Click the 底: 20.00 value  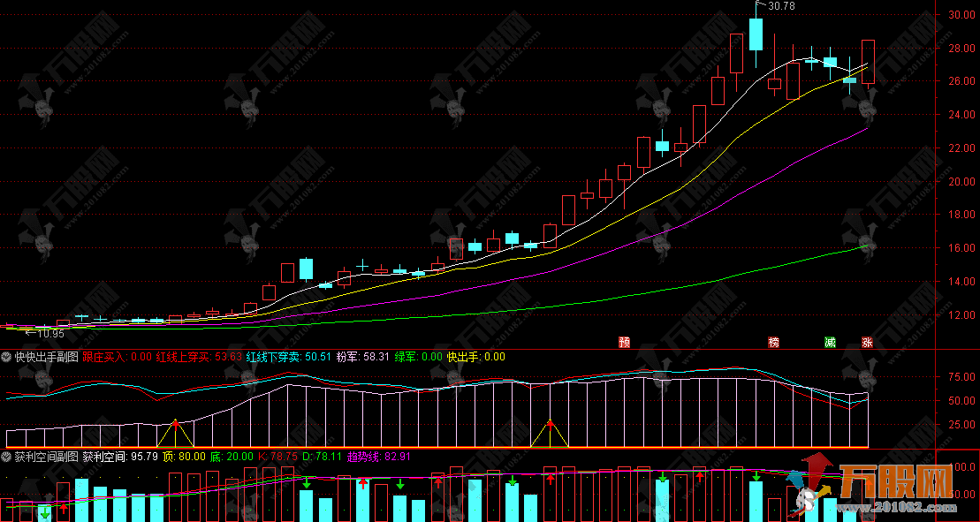click(230, 456)
